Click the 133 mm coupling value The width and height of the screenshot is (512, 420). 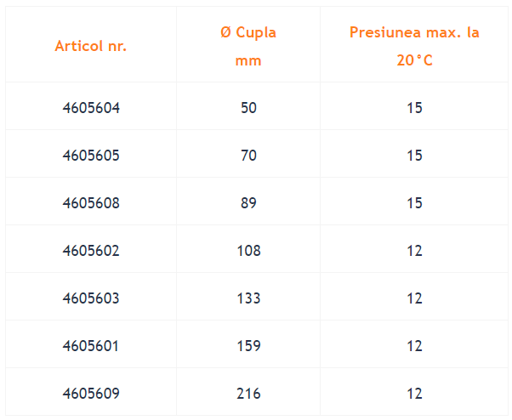(x=248, y=298)
